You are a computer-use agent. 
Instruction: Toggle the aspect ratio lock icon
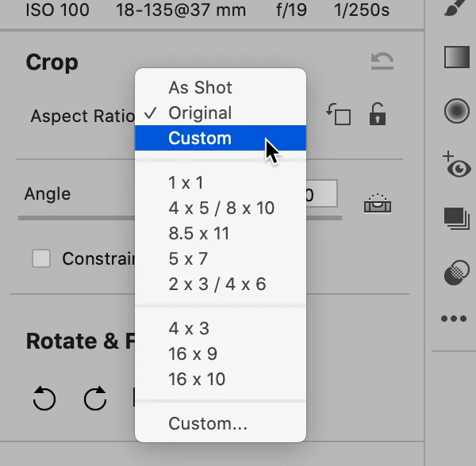coord(378,115)
